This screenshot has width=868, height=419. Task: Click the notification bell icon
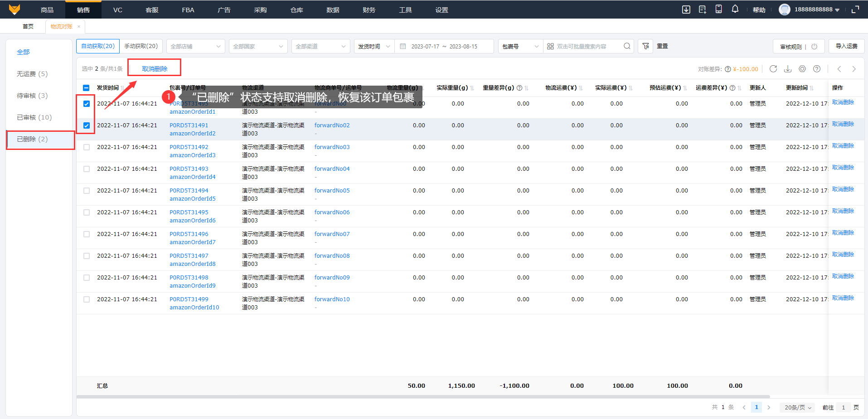[735, 9]
